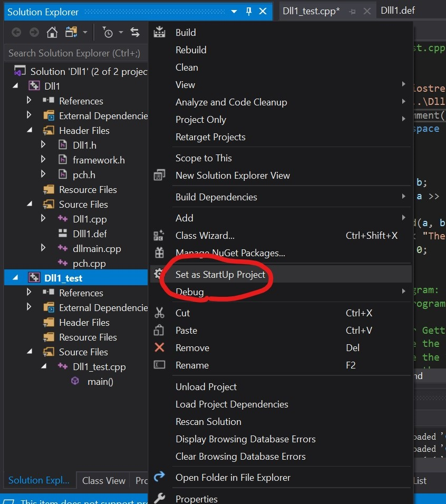Click the Remove red X icon
The width and height of the screenshot is (446, 504).
tap(159, 348)
